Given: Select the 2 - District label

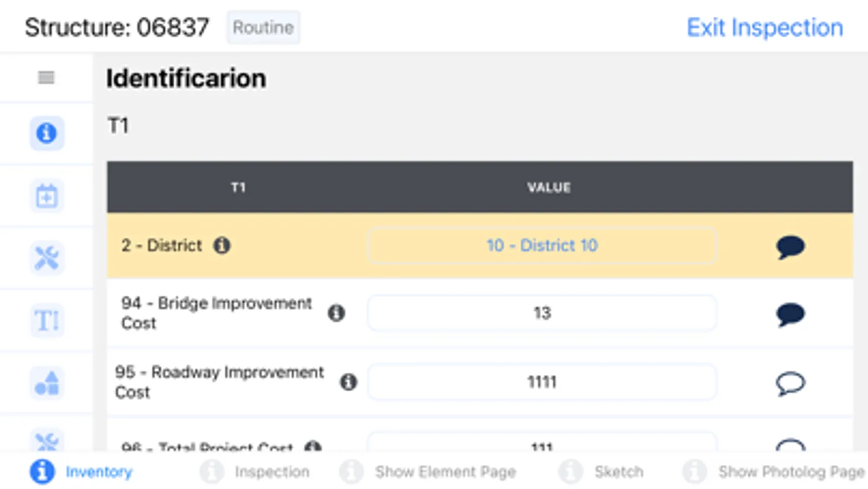Looking at the screenshot, I should (161, 246).
